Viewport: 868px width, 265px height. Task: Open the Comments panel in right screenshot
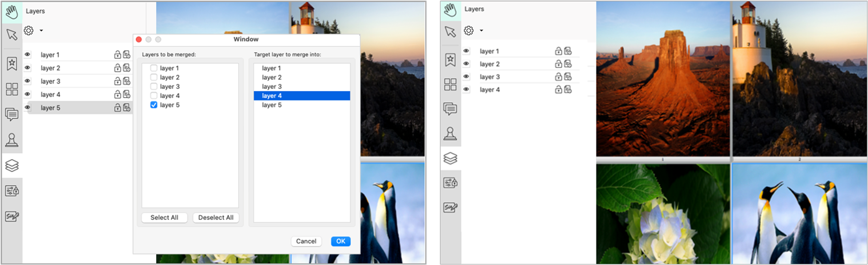(x=450, y=109)
